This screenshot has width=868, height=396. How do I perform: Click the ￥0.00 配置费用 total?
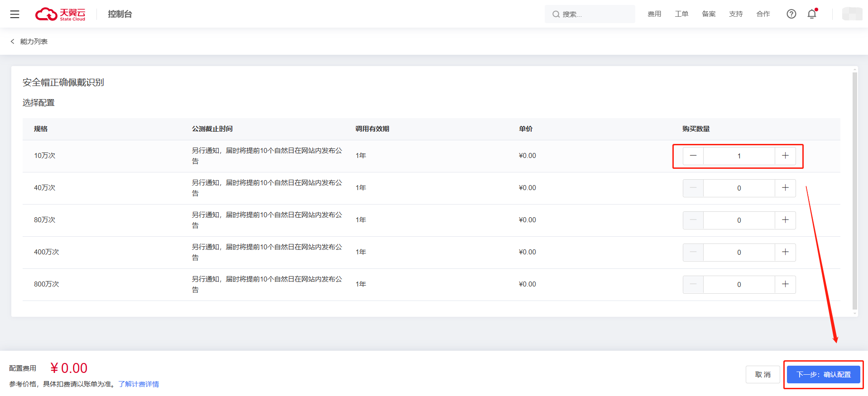pos(69,368)
